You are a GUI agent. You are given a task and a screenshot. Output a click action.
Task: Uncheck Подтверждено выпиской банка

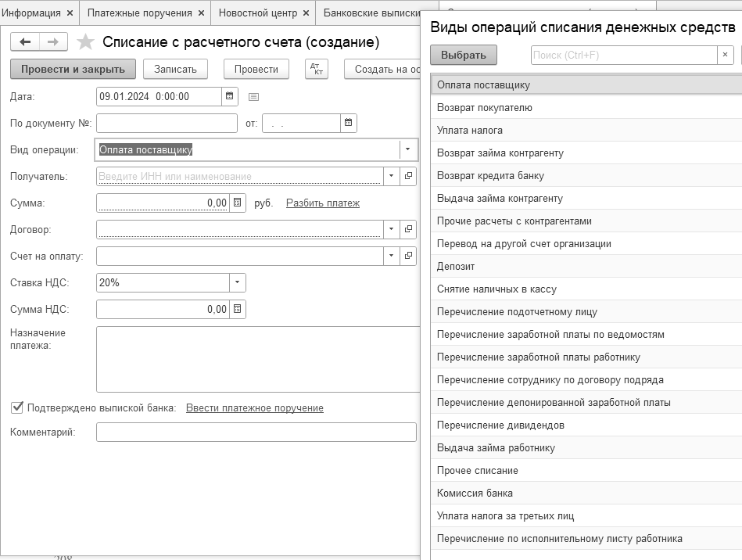16,407
